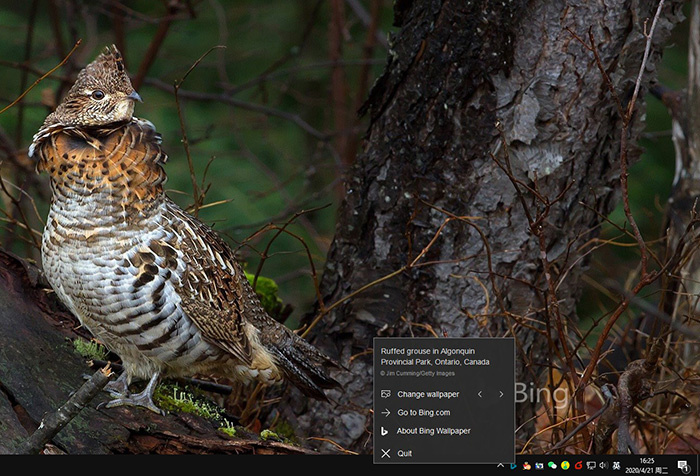Open the speaker volume tray icon
700x476 pixels.
tap(603, 466)
